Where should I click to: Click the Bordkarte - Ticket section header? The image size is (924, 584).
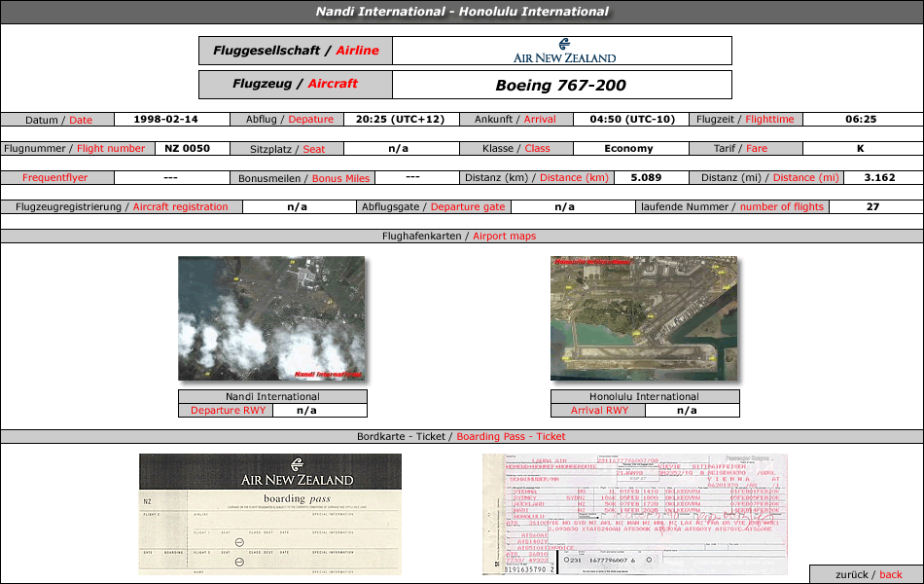tap(462, 437)
